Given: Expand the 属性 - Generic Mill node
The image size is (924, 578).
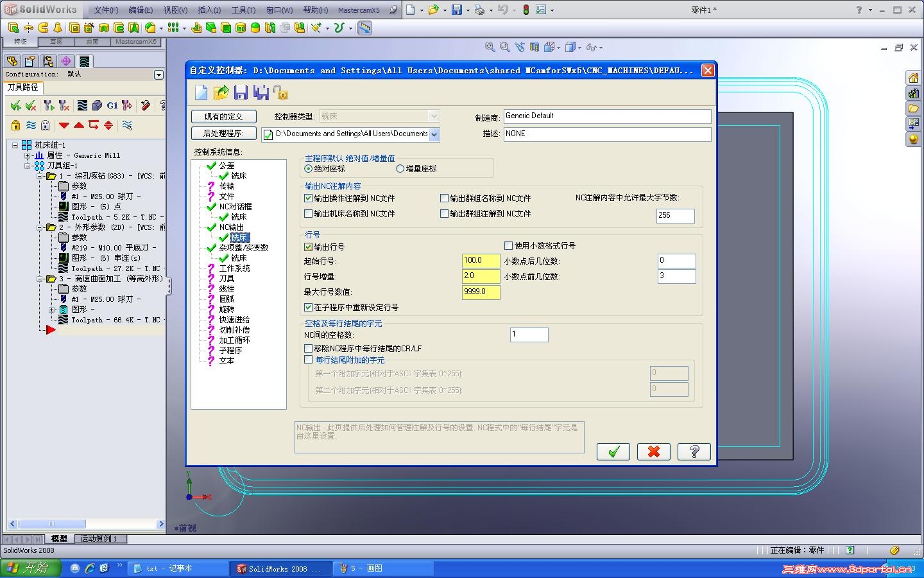Looking at the screenshot, I should coord(28,155).
